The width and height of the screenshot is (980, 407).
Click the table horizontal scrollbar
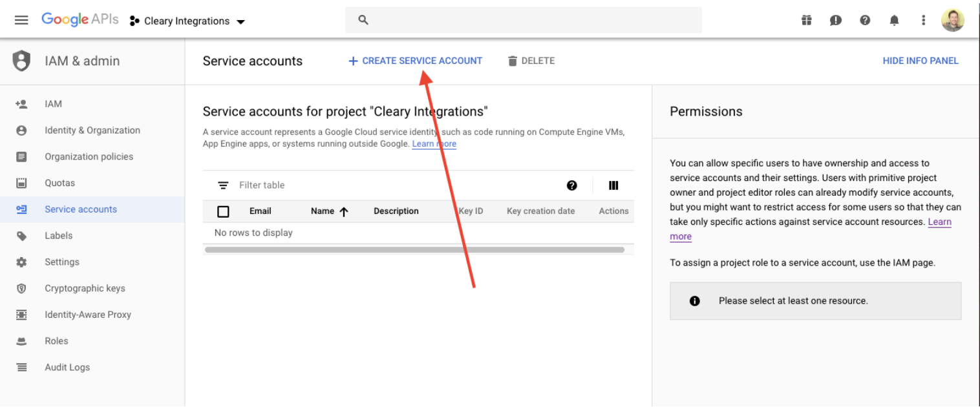414,249
